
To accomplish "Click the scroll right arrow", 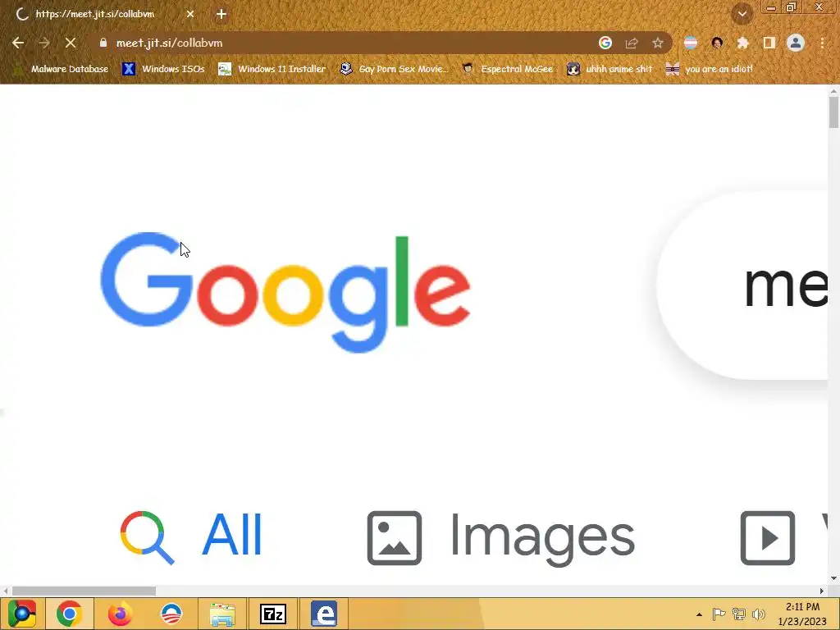I will click(x=822, y=591).
